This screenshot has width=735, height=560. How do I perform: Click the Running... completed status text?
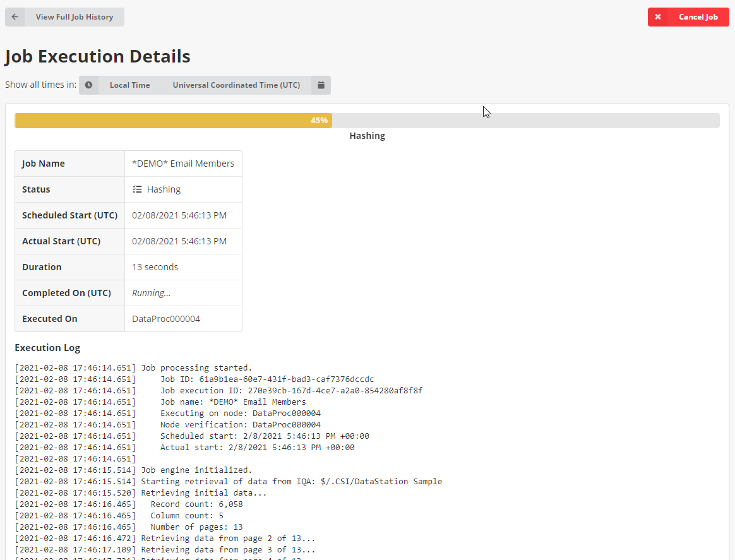(151, 293)
